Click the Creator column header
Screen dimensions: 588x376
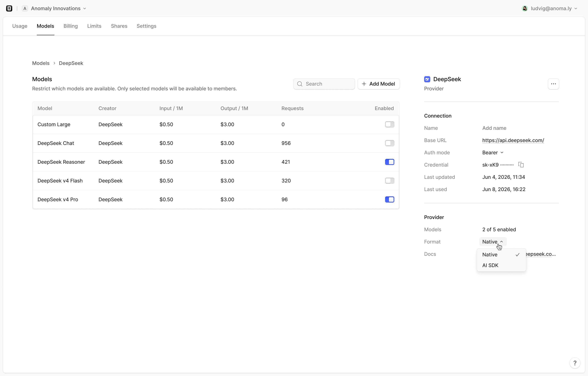pos(107,109)
